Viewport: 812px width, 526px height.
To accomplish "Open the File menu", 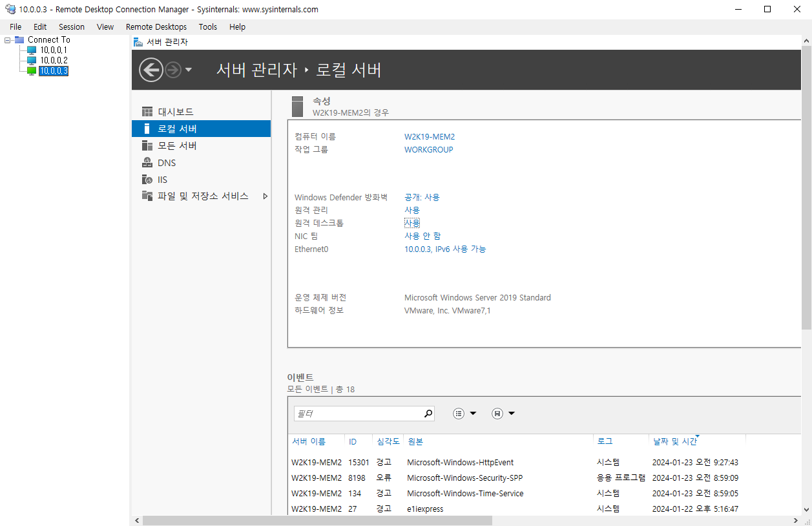I will [x=16, y=26].
